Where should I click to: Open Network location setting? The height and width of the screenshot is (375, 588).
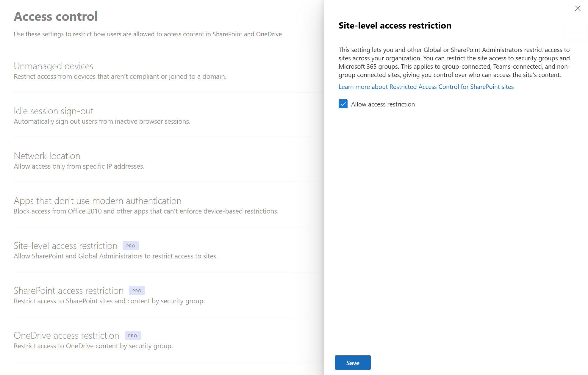pyautogui.click(x=47, y=156)
